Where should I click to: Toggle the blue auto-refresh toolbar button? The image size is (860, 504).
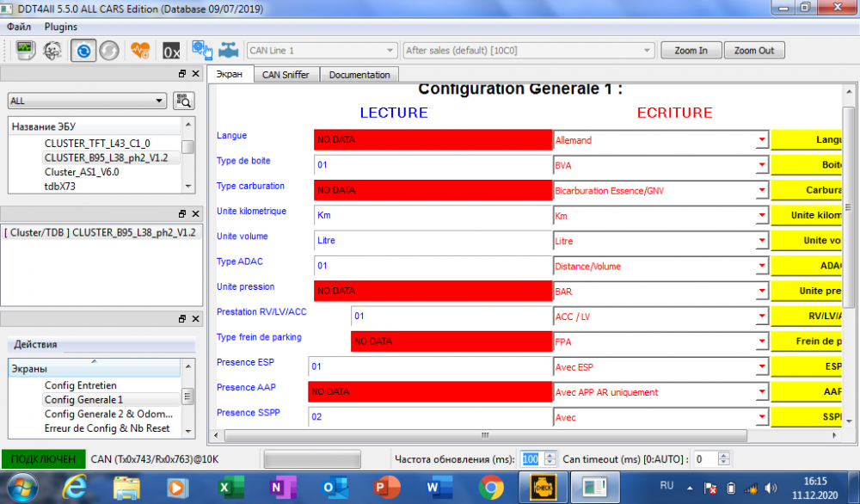83,51
